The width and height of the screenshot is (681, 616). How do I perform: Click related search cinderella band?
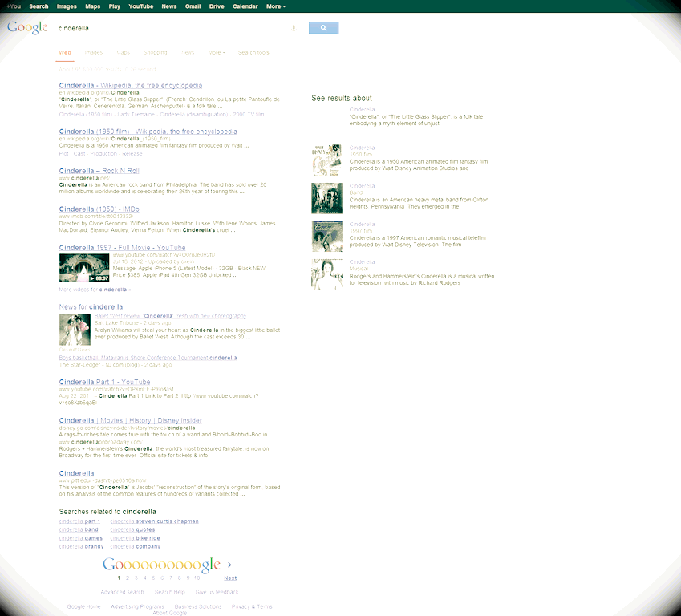(x=79, y=529)
